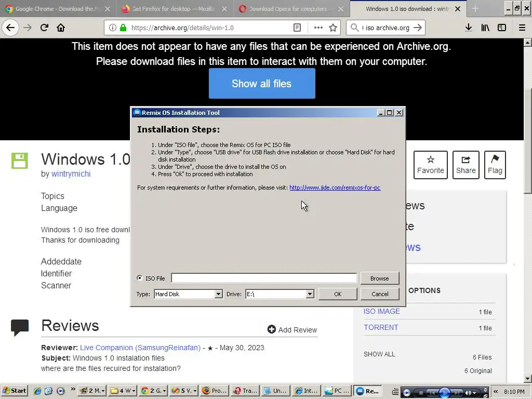
Task: Click the green padlock security icon
Action: (123, 28)
